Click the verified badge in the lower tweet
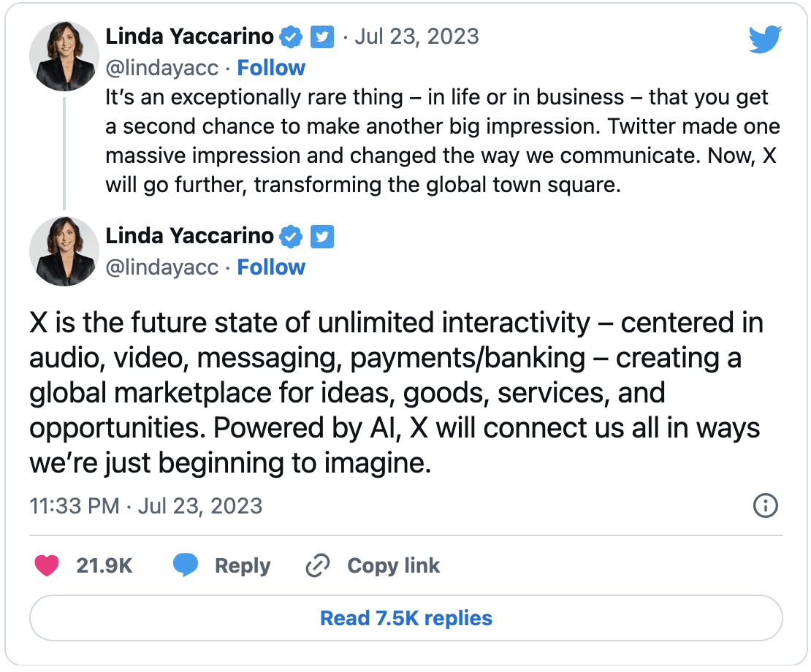 tap(292, 236)
